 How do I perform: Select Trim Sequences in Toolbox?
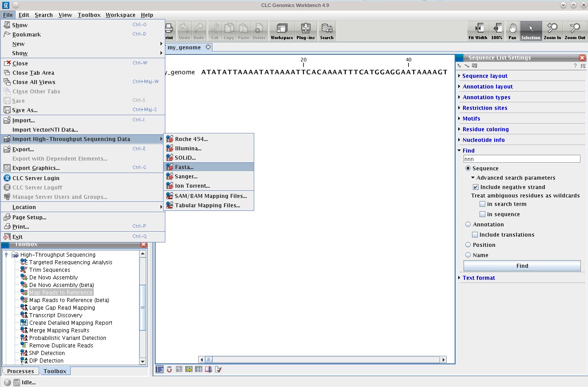pos(49,270)
